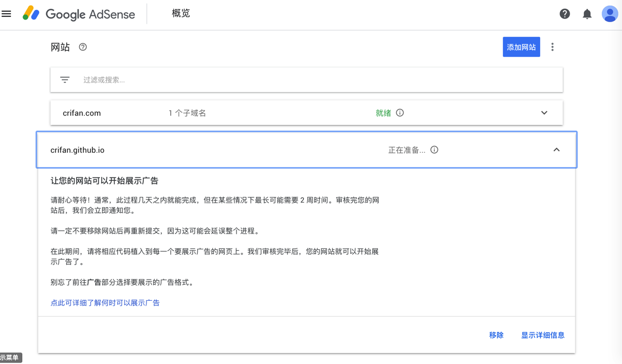Image resolution: width=622 pixels, height=364 pixels.
Task: Collapse the crifan.github.io site panel
Action: [556, 150]
